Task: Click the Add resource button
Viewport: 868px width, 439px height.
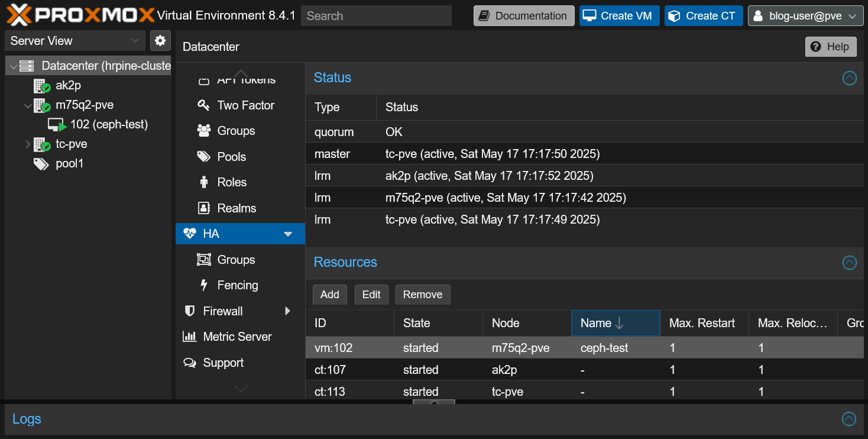Action: [330, 295]
